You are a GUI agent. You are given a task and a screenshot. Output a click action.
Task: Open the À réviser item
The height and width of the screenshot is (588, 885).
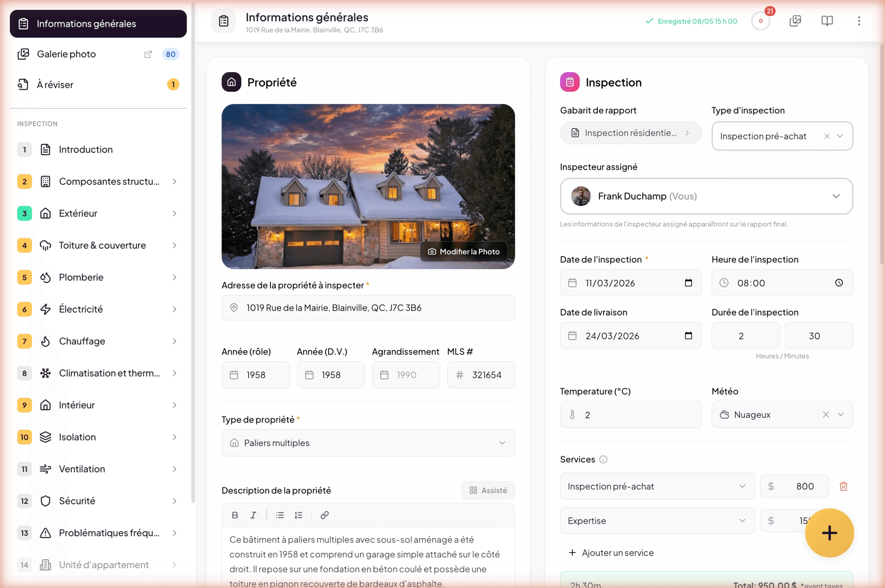[x=98, y=84]
